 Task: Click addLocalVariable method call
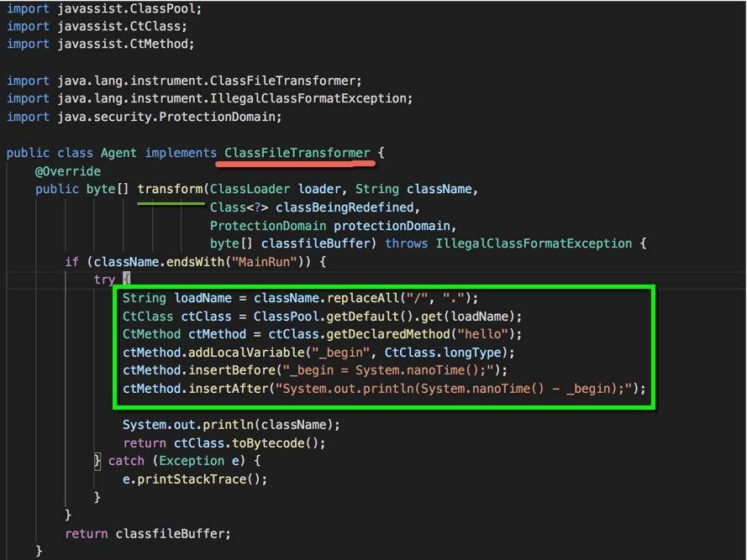(x=246, y=353)
